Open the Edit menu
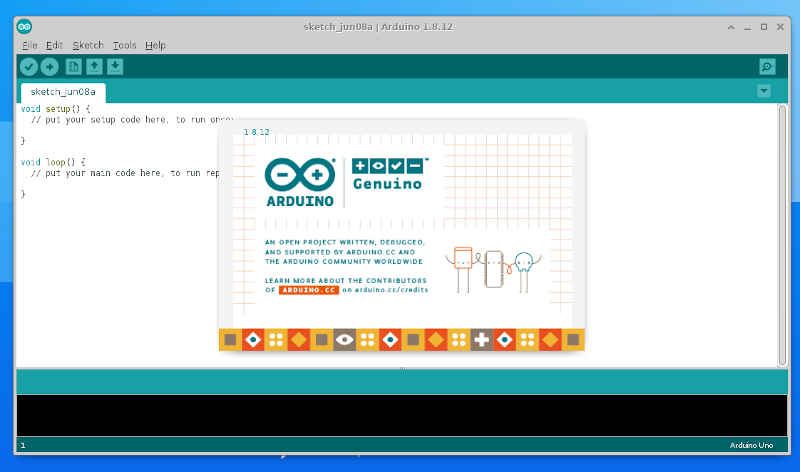Screen dimensions: 800x472 pyautogui.click(x=54, y=45)
